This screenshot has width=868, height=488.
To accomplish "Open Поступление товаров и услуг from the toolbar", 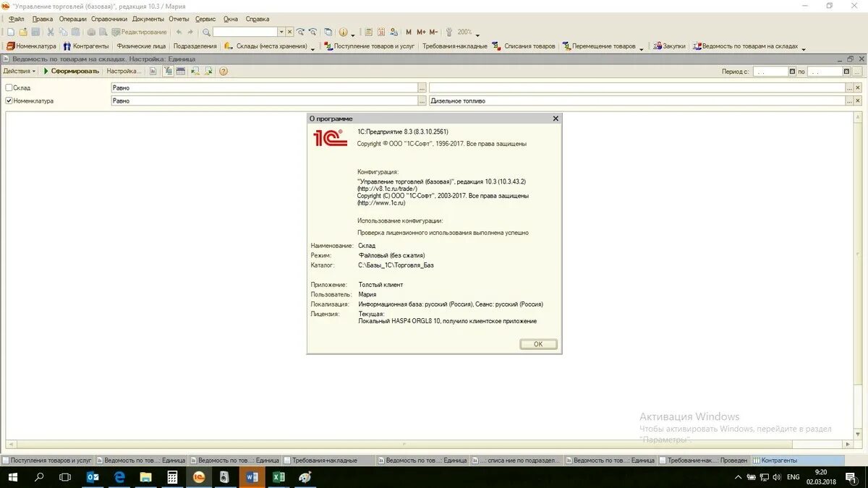I will pyautogui.click(x=369, y=46).
